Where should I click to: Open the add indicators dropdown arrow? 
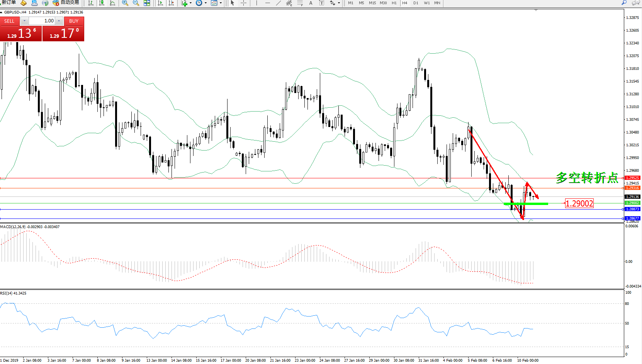point(190,3)
